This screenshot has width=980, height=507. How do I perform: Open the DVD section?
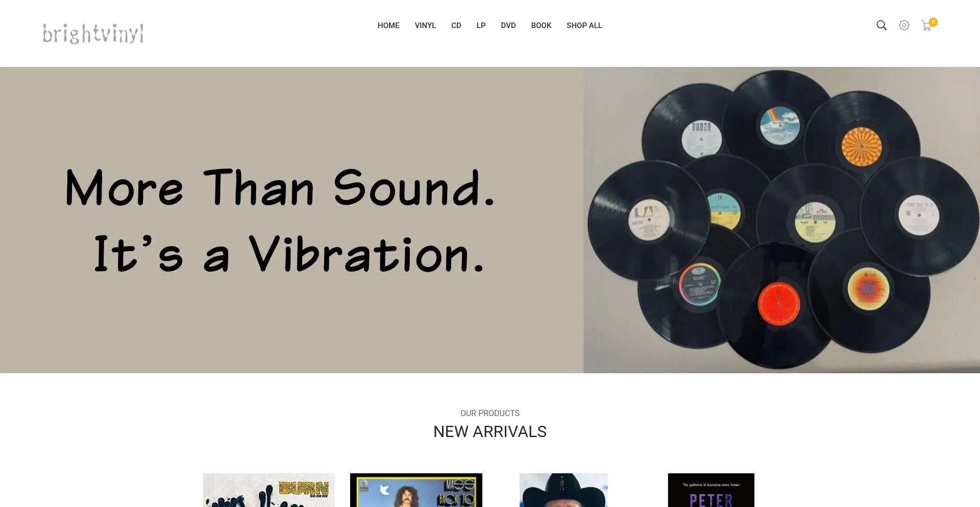pos(508,26)
